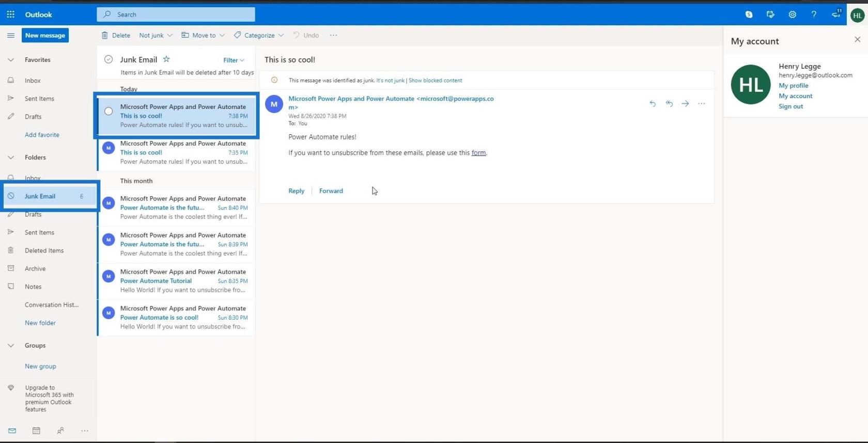
Task: Open the feedback megaphone icon
Action: point(836,14)
